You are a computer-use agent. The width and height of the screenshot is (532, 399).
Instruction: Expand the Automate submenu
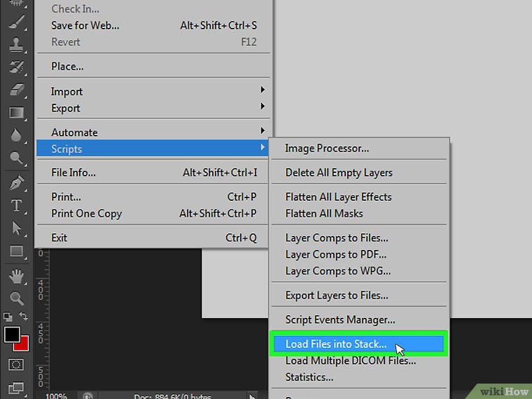154,132
